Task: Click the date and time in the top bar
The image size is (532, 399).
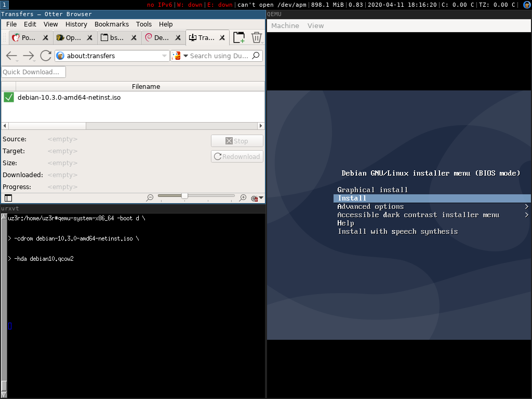Action: point(402,5)
